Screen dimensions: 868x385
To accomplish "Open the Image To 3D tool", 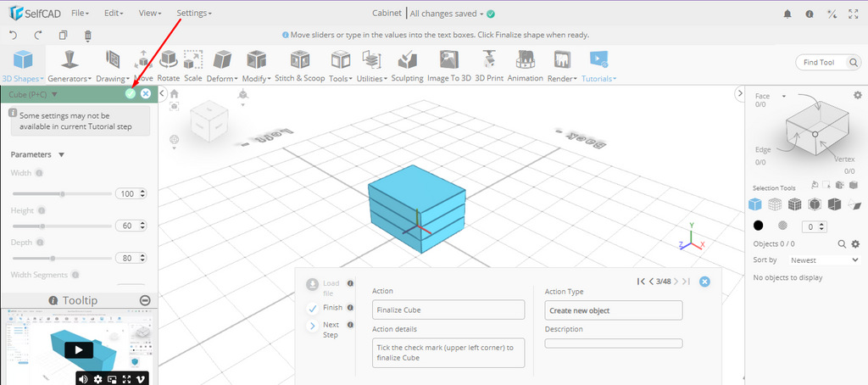I will point(448,64).
